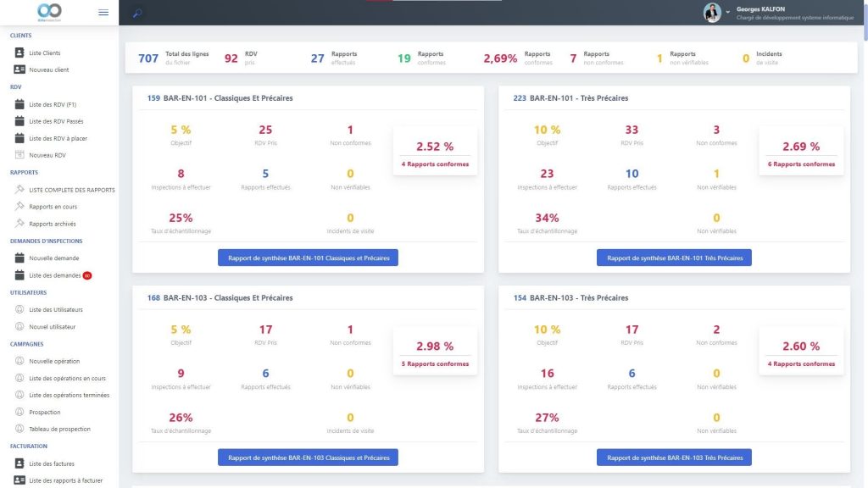This screenshot has height=488, width=868.
Task: Toggle the sidebar with the hamburger menu
Action: [103, 12]
